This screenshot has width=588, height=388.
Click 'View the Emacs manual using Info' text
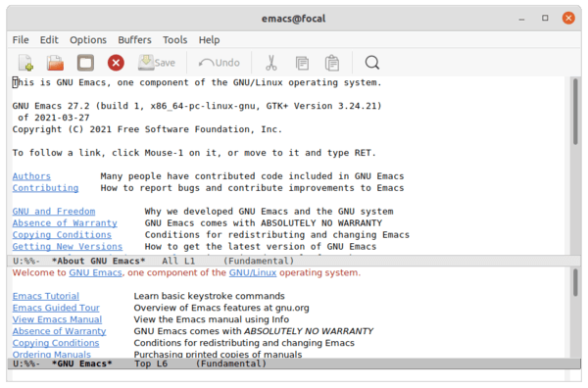click(212, 319)
